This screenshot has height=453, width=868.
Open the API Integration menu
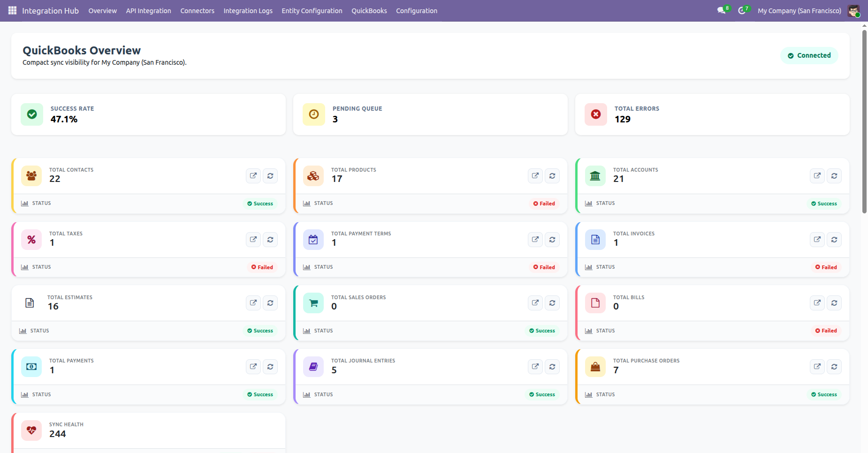[148, 11]
